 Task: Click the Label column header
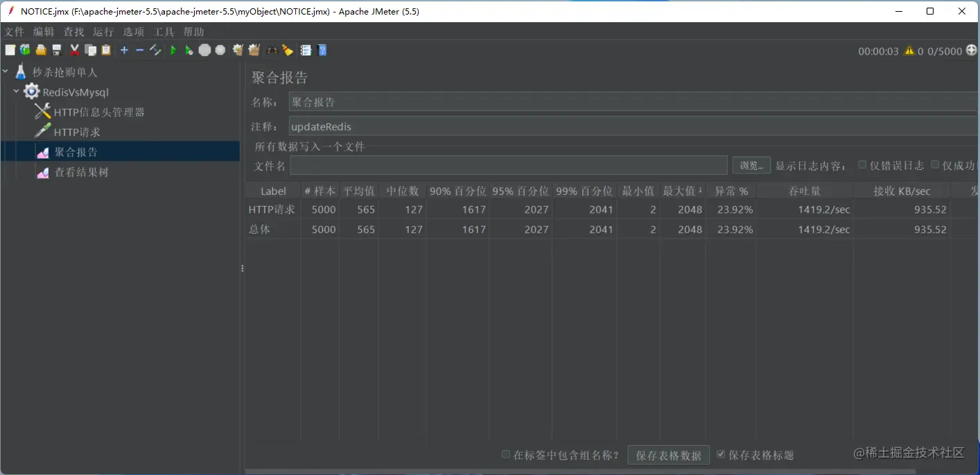[x=273, y=191]
